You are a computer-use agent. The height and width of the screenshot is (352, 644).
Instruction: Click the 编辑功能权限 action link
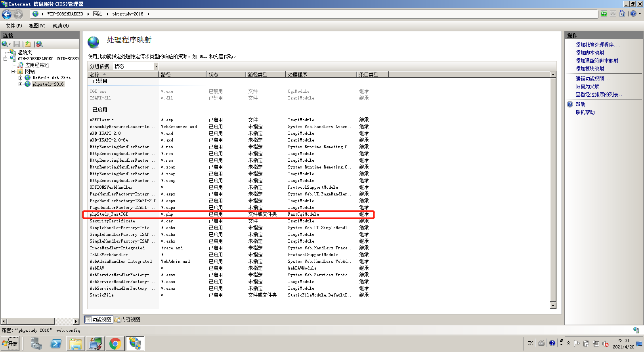coord(593,79)
